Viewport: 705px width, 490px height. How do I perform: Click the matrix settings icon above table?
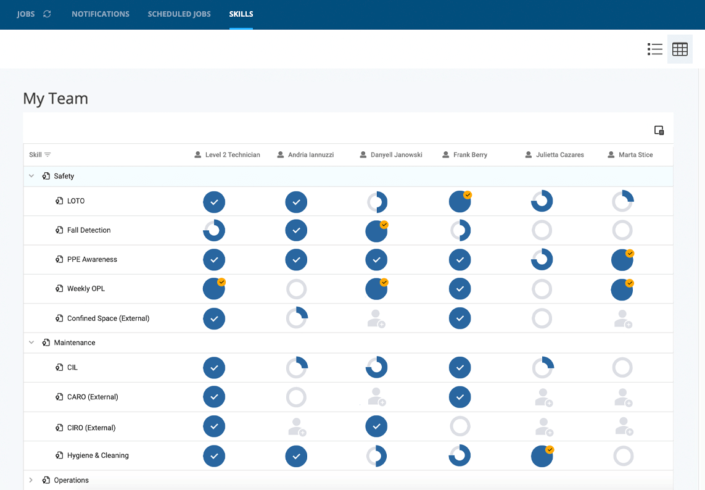click(x=659, y=130)
